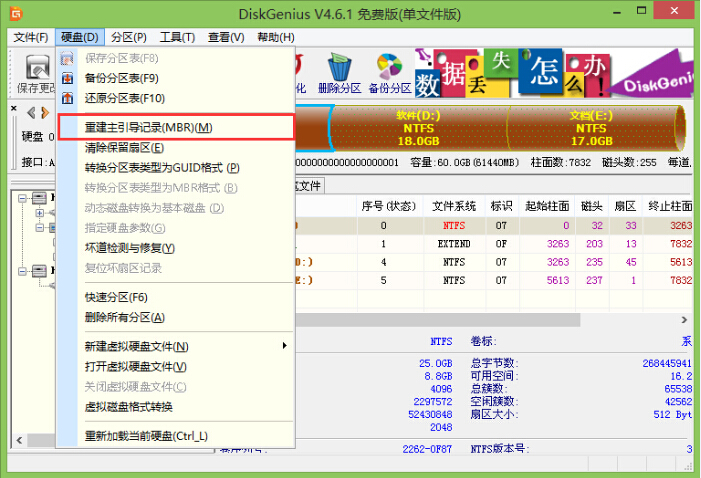
Task: Click the 备份分区表 (F9) menu icon
Action: 68,78
